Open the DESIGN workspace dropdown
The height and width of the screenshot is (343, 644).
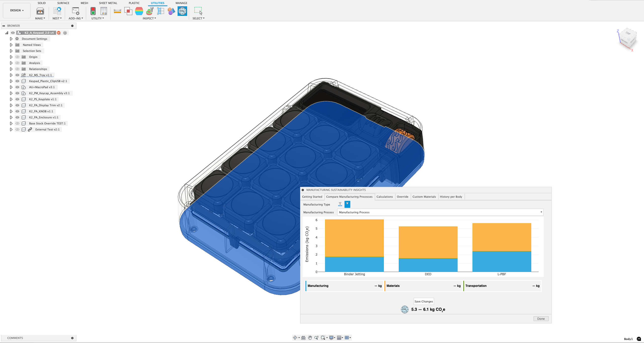[17, 10]
